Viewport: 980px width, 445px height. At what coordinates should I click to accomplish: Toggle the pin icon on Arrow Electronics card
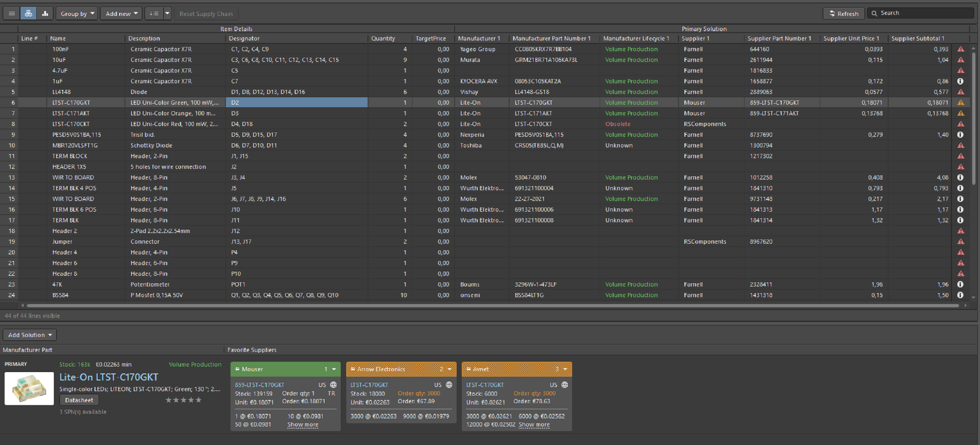tap(353, 369)
